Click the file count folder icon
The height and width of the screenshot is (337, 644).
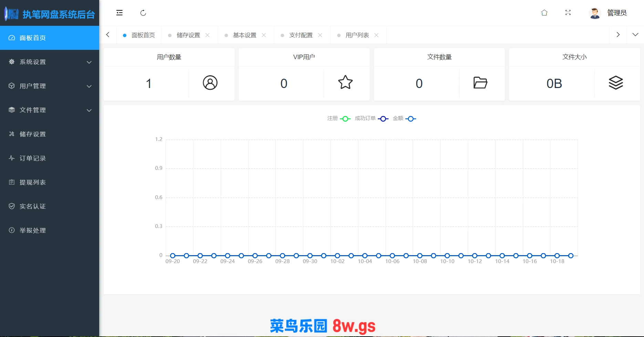[x=480, y=83]
